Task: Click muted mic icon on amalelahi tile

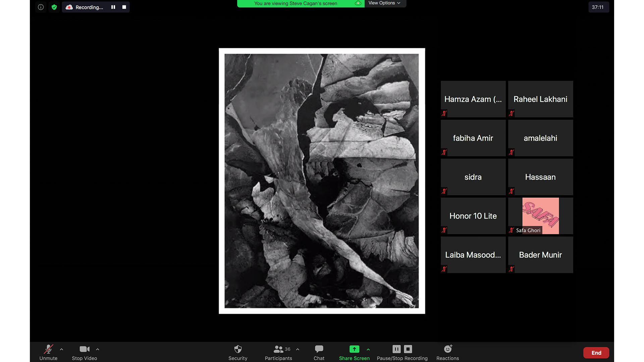Action: point(512,152)
